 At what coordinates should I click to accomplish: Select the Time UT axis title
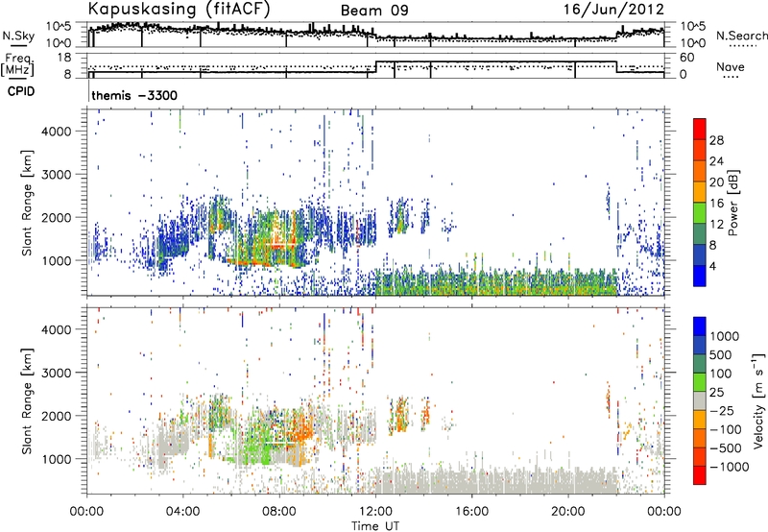tap(375, 526)
